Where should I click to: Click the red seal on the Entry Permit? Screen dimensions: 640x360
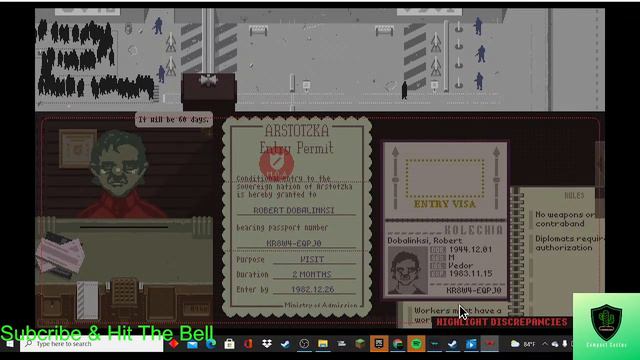coord(277,164)
